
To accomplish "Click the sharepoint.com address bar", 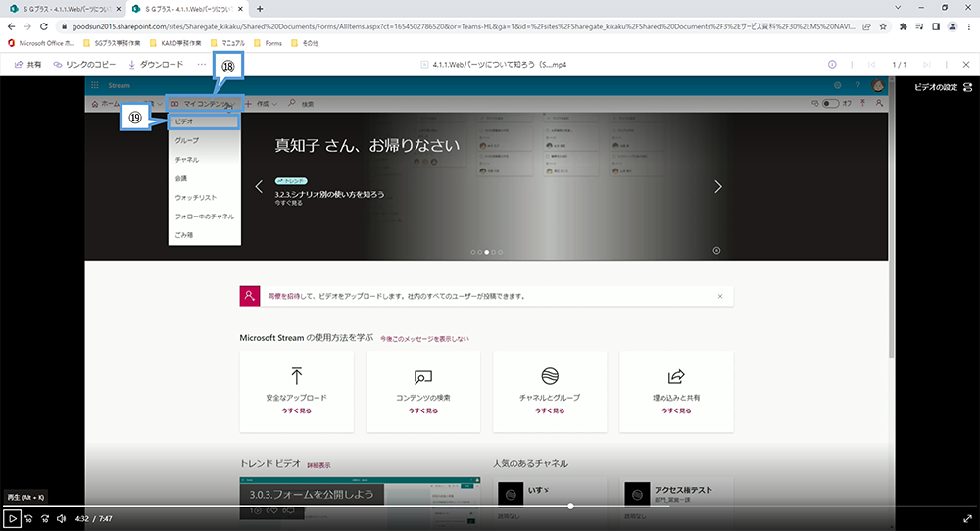I will click(463, 26).
